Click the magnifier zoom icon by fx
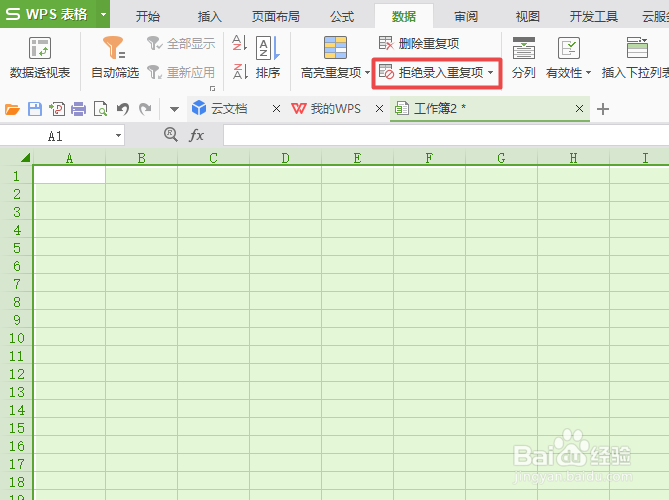Viewport: 669px width, 500px height. pos(171,135)
